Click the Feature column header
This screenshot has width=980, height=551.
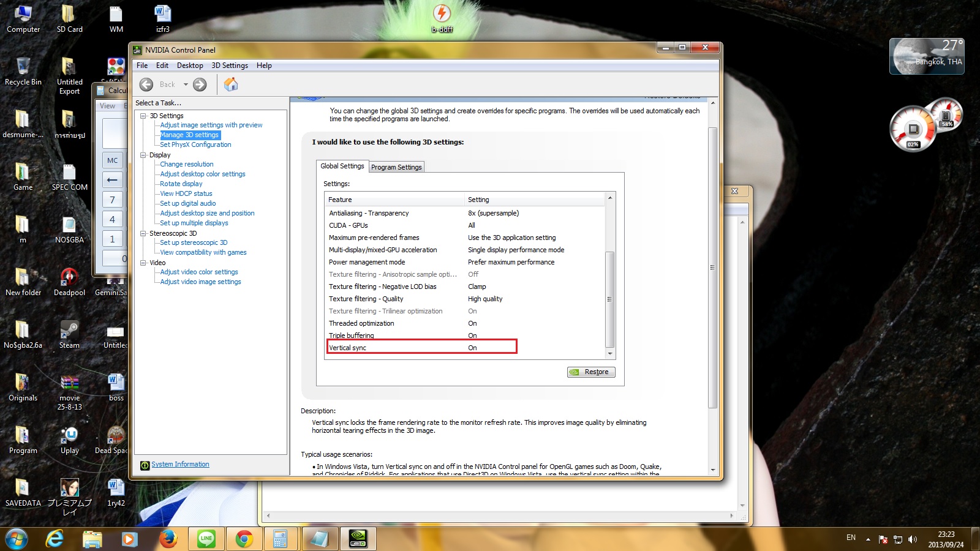tap(395, 200)
